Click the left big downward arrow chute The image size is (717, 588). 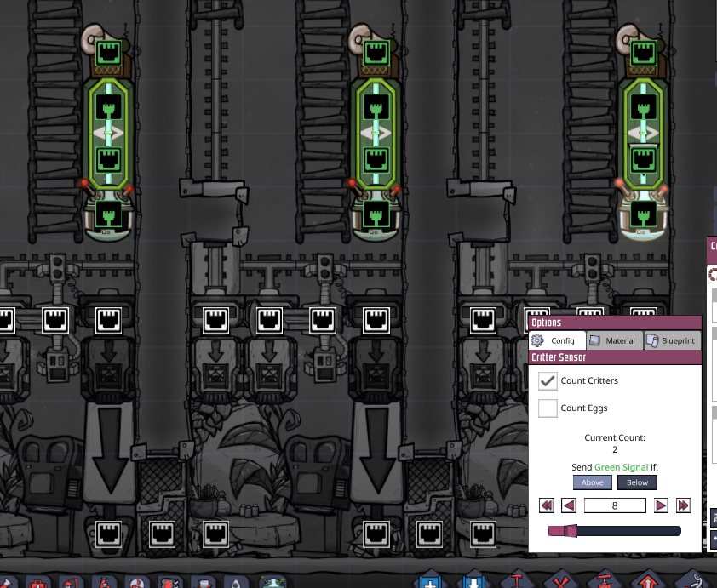click(110, 453)
